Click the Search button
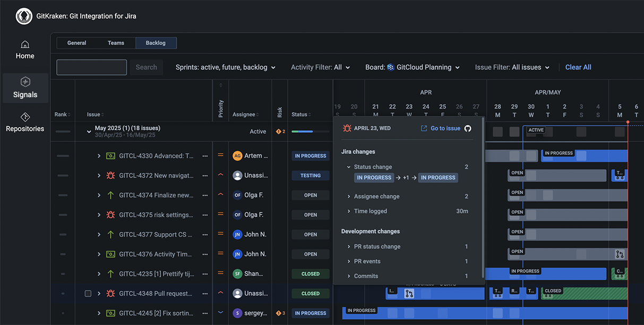This screenshot has height=325, width=644. coord(146,67)
